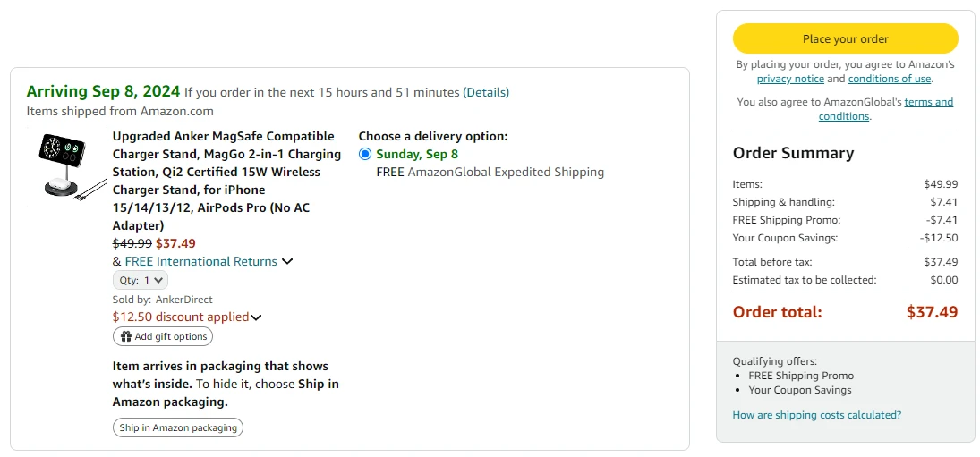Click the Anker charger product thumbnail

tap(65, 166)
